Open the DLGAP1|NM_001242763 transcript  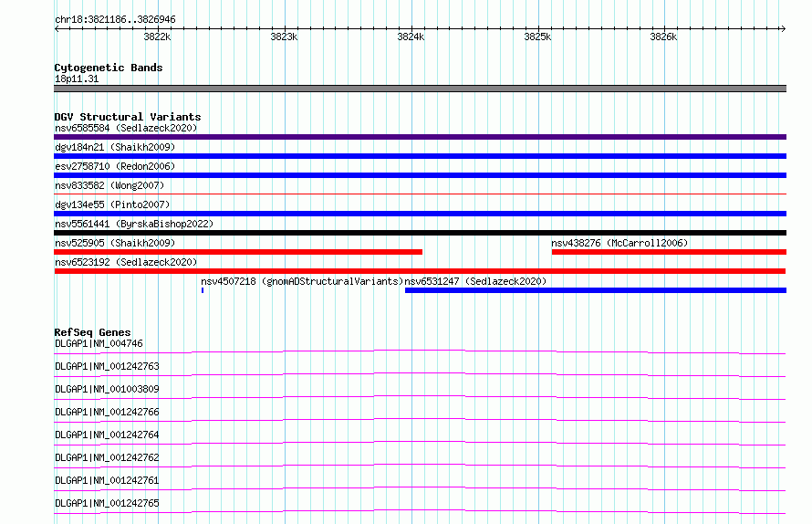click(x=107, y=366)
